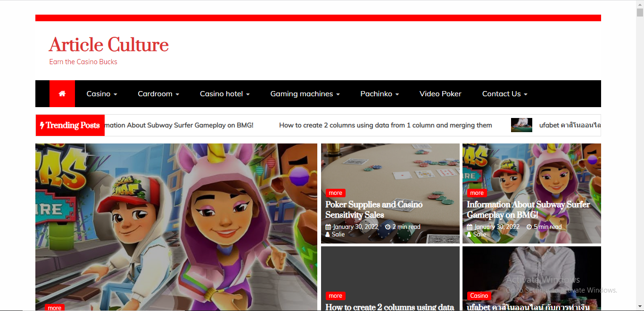Click author Salie on Subway Surfer Gameplay card
Screen dimensions: 644x311
(x=480, y=235)
